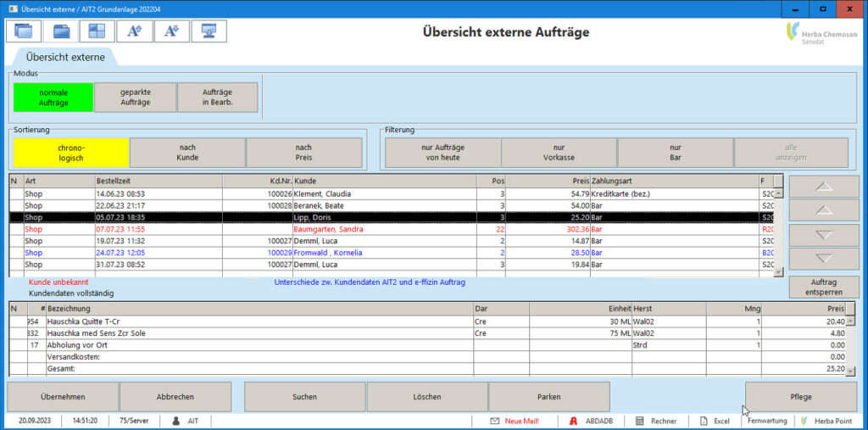Click the cascading windows toolbar icon
Viewport: 868px width, 430px height.
point(24,31)
